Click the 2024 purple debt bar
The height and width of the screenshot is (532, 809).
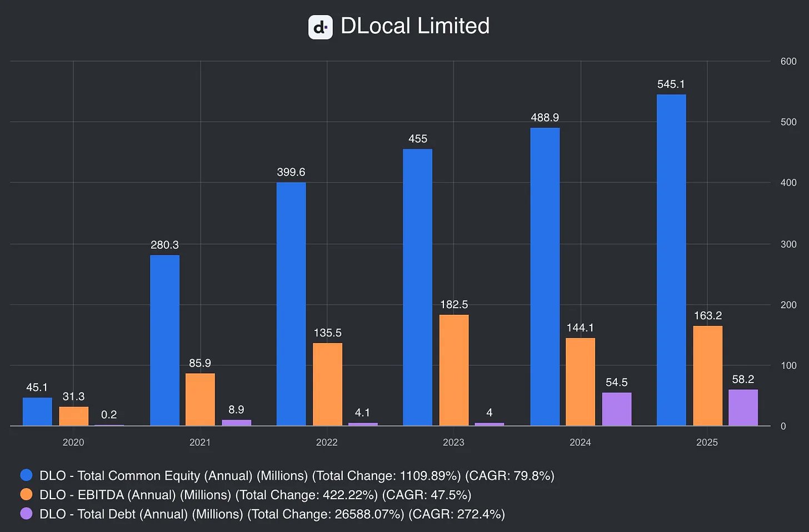tap(617, 409)
